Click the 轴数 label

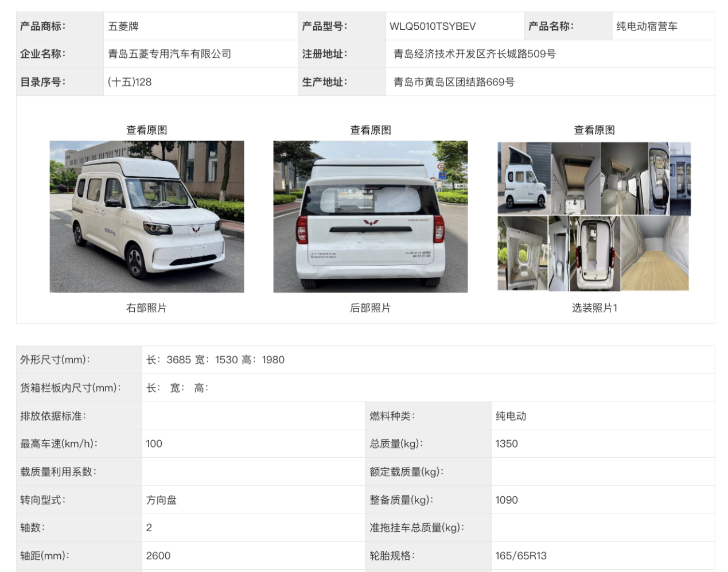pos(33,527)
